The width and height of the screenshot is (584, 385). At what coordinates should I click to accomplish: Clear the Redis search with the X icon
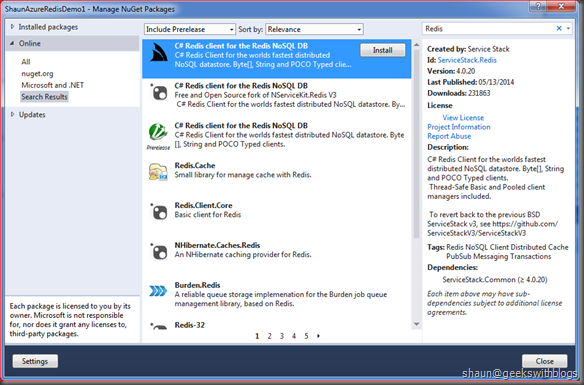click(x=559, y=28)
